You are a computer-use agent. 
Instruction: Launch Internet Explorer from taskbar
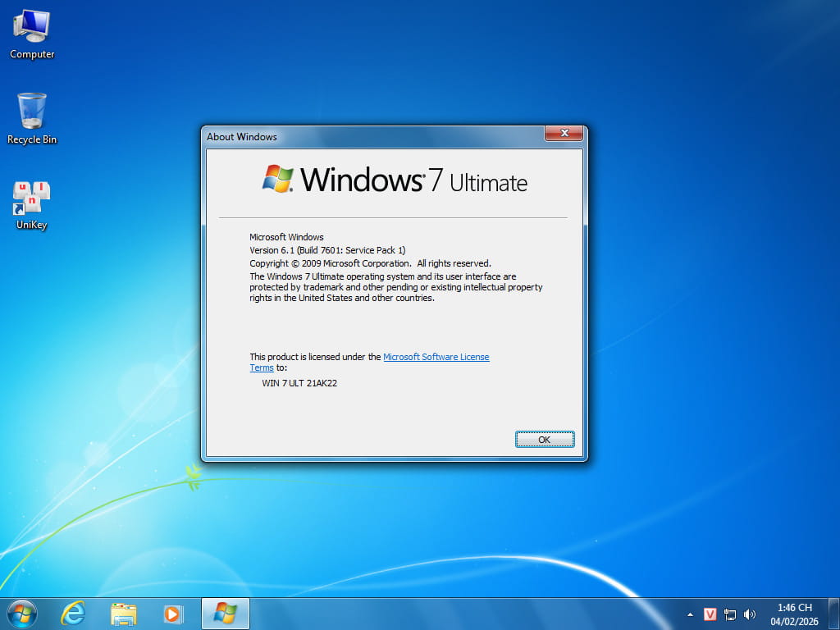(x=73, y=614)
